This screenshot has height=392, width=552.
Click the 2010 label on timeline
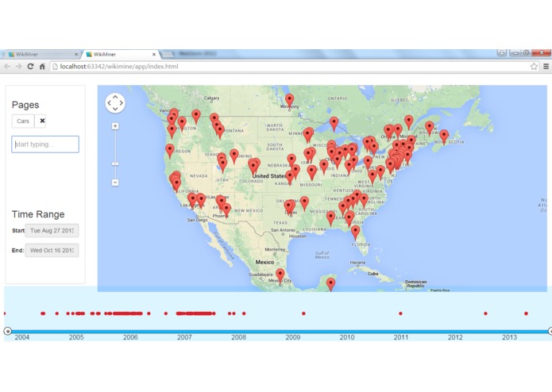(347, 337)
